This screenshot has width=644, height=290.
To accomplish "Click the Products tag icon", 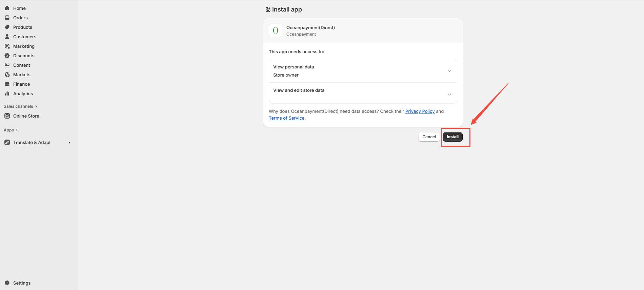I will (7, 27).
